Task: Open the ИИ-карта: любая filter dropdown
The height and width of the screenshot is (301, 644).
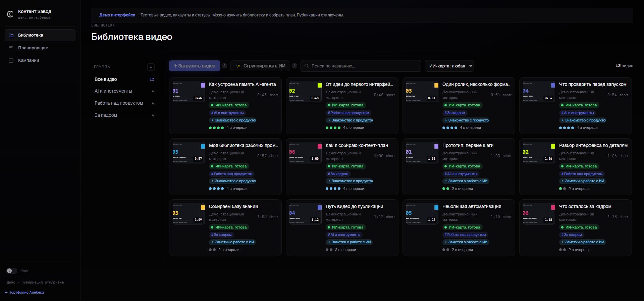Action: pyautogui.click(x=449, y=66)
